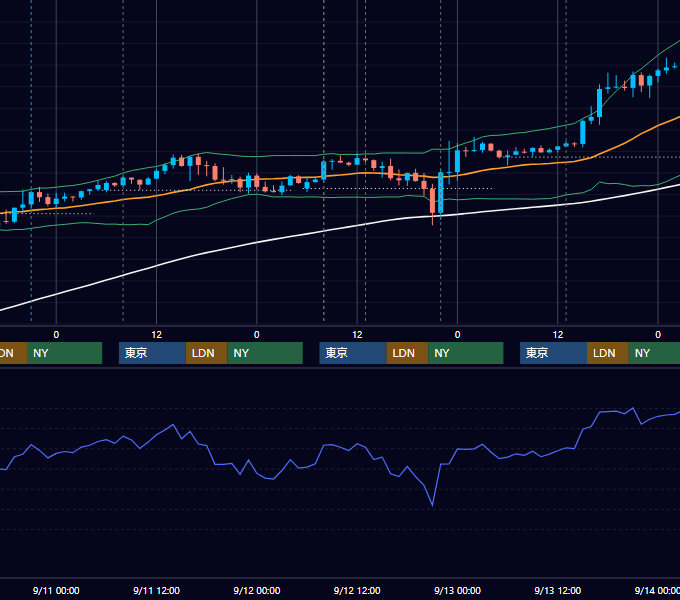Viewport: 680px width, 600px height.
Task: Click the '9/13 12:00' date label
Action: [558, 590]
